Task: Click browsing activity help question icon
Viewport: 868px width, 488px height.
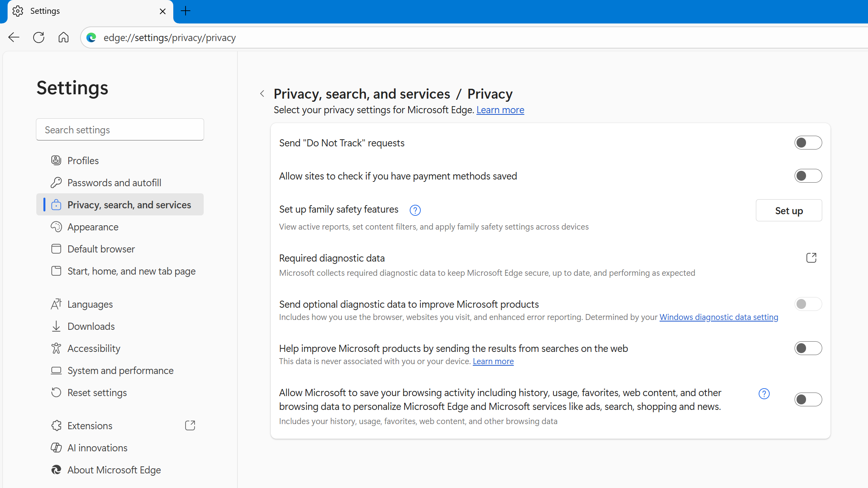Action: [764, 394]
